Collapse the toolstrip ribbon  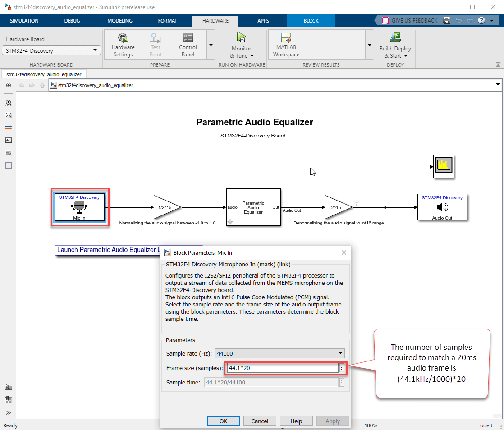(498, 64)
